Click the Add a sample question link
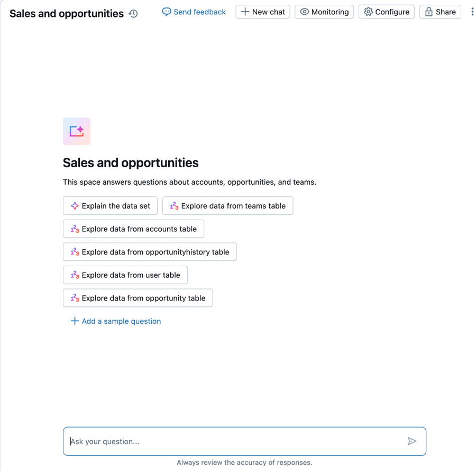Image resolution: width=476 pixels, height=471 pixels. point(121,321)
